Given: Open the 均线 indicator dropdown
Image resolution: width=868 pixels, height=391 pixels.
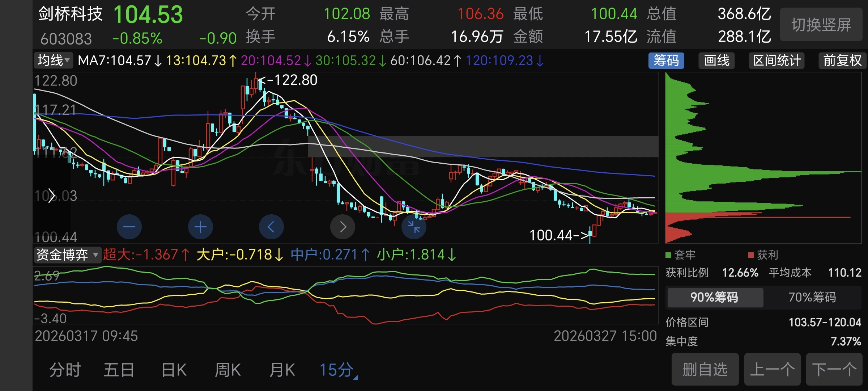Looking at the screenshot, I should tap(54, 60).
